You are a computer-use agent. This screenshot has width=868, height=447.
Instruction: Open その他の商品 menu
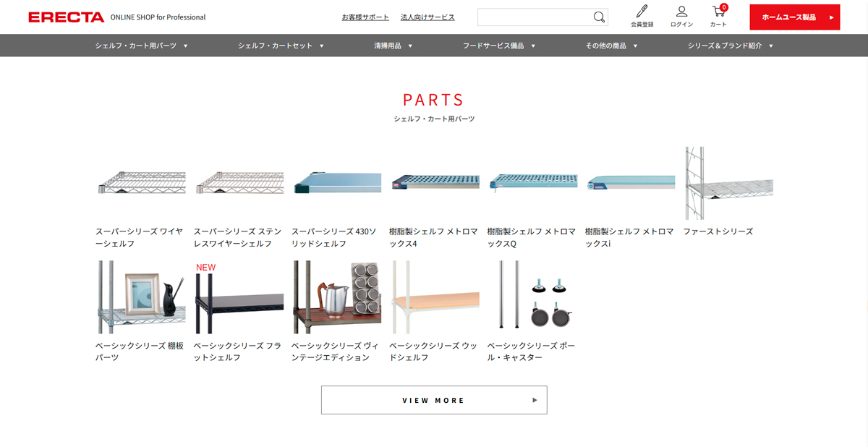(611, 46)
